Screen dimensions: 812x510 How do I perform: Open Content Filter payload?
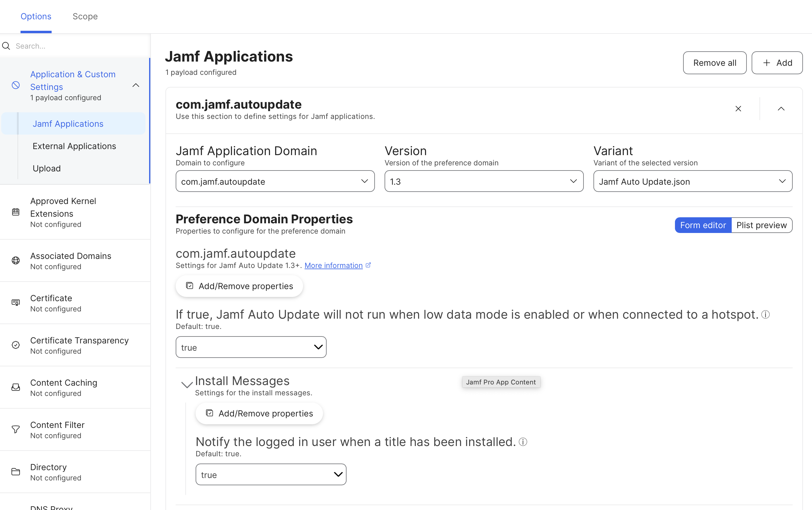75,429
